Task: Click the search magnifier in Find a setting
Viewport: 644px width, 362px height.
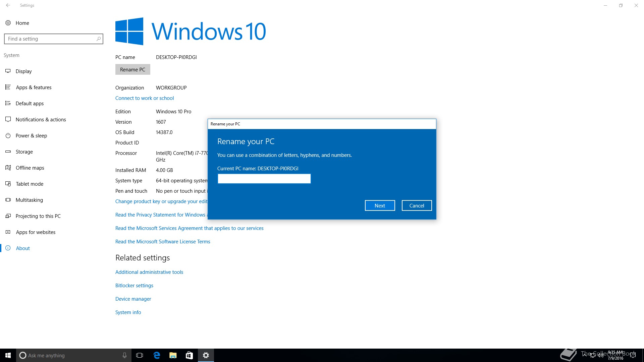Action: coord(98,39)
